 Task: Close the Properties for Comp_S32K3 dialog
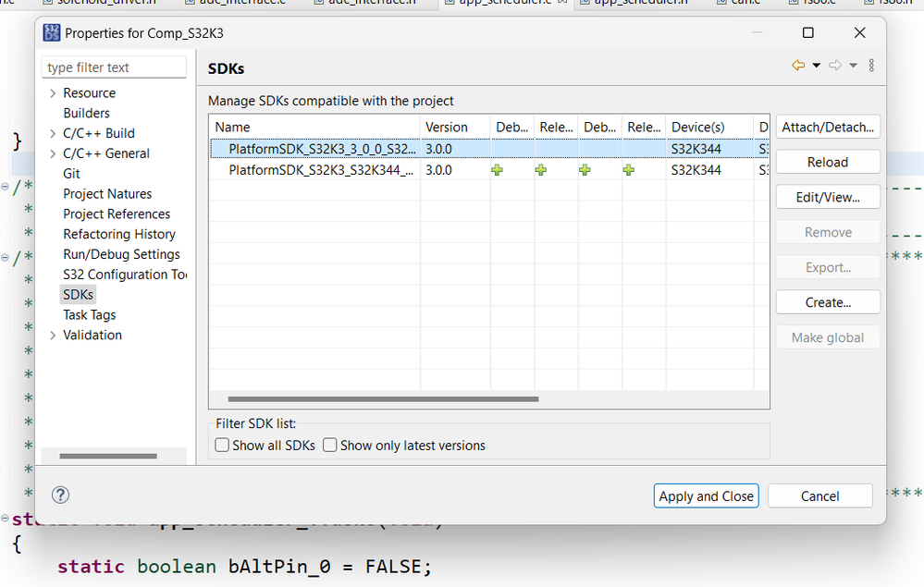[860, 33]
